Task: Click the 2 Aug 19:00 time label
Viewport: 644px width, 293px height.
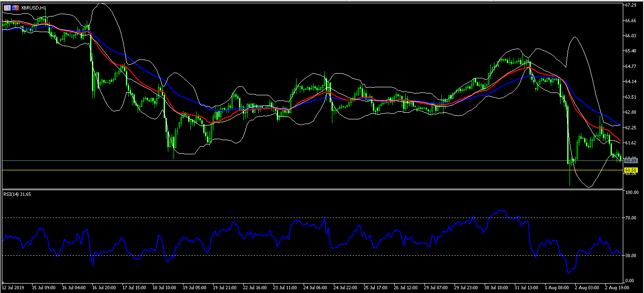Action: [617, 287]
